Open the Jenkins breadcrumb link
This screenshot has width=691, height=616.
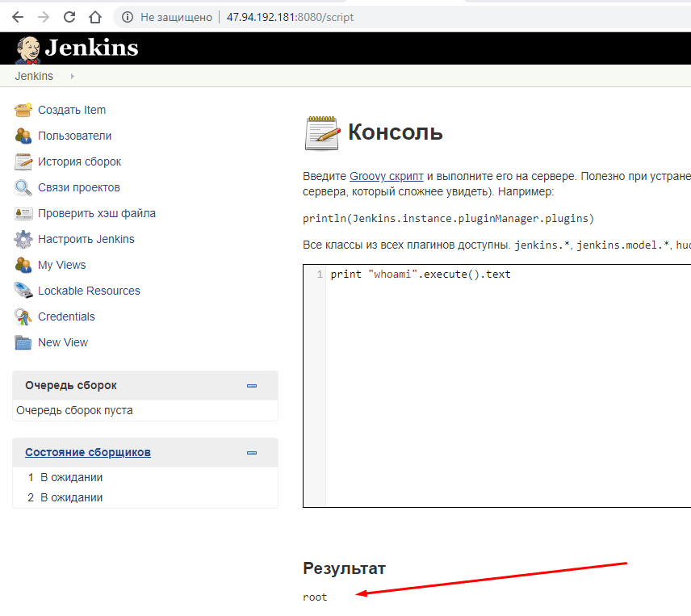(x=34, y=76)
